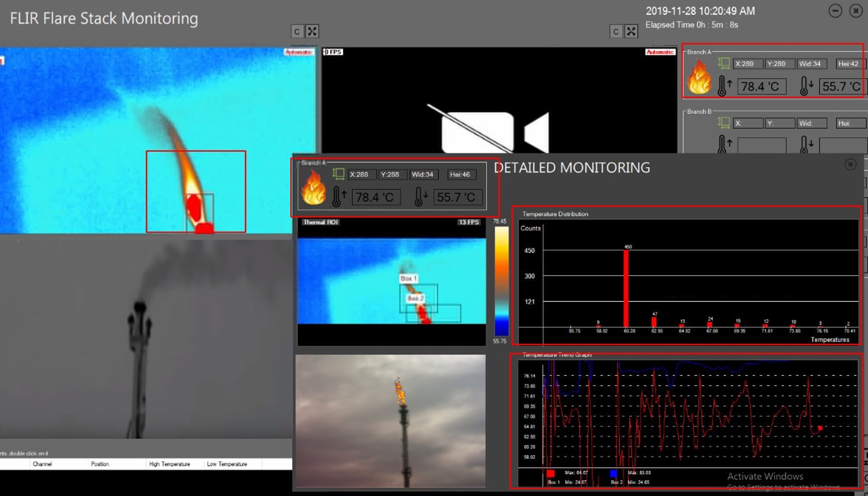
Task: Toggle the Automatic label on second camera
Action: click(660, 52)
